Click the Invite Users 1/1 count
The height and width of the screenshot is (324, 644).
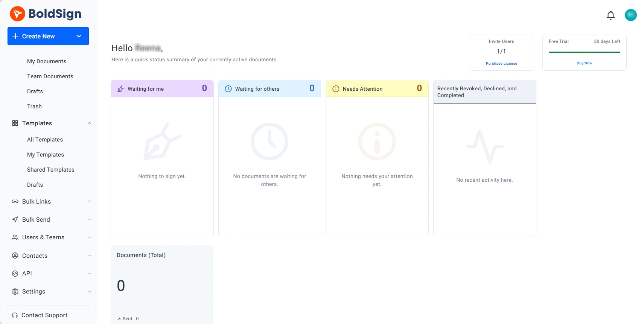click(x=501, y=52)
